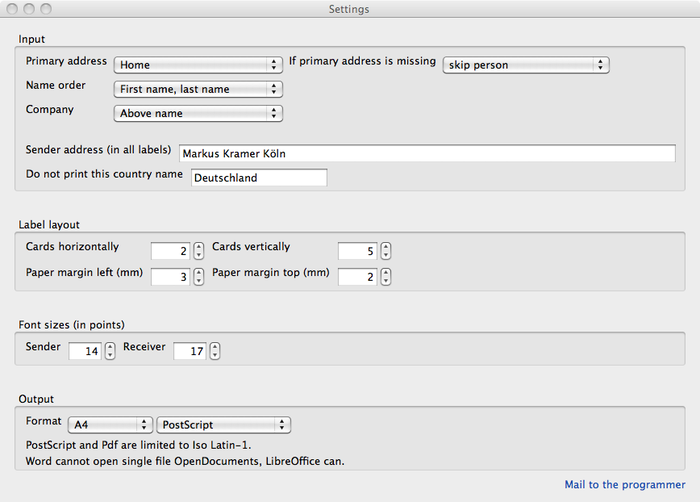
Task: Click the Sender address text field
Action: [x=427, y=153]
